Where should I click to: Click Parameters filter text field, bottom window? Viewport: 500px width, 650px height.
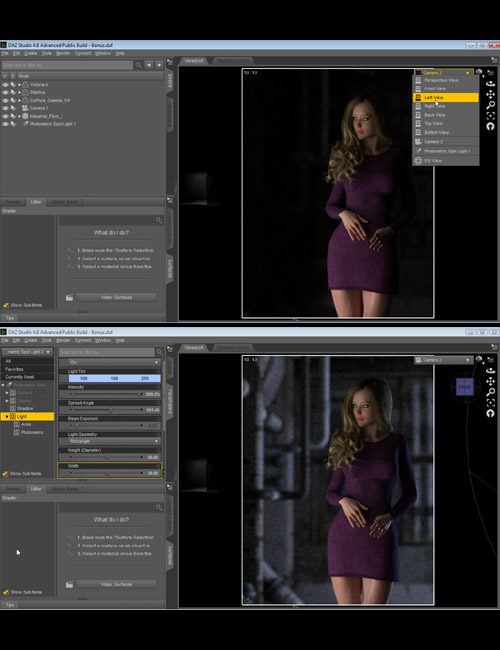click(107, 352)
